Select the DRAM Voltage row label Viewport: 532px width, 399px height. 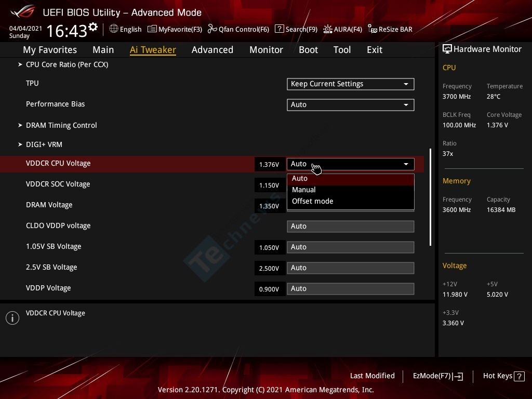tap(49, 205)
